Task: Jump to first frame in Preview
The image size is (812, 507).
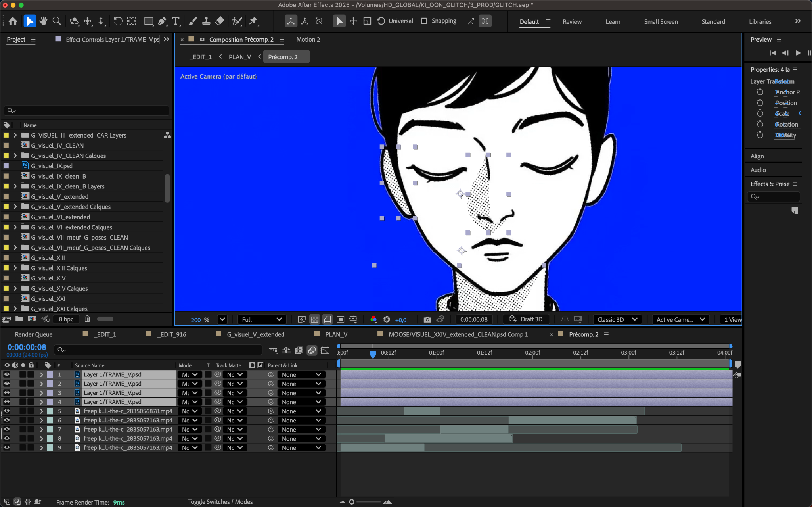Action: click(x=772, y=53)
